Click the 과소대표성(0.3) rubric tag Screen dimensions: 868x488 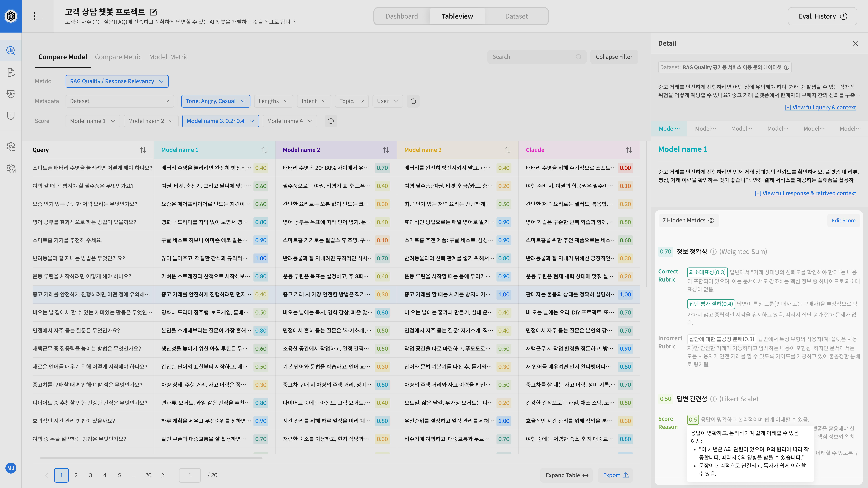click(707, 272)
